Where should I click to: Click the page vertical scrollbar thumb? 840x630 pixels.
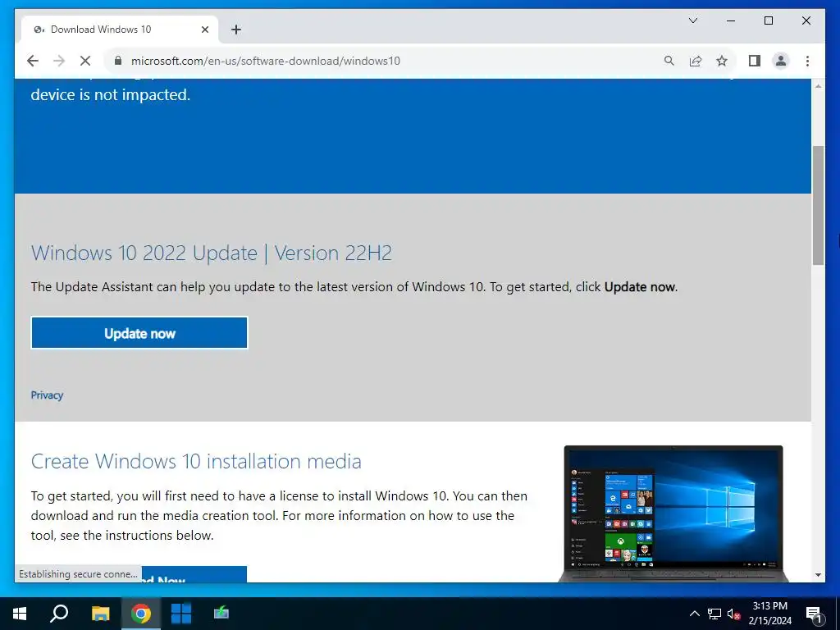(x=818, y=206)
